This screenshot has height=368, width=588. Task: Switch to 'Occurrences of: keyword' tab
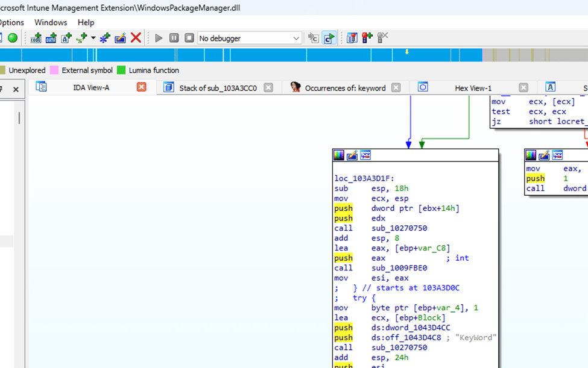coord(345,88)
